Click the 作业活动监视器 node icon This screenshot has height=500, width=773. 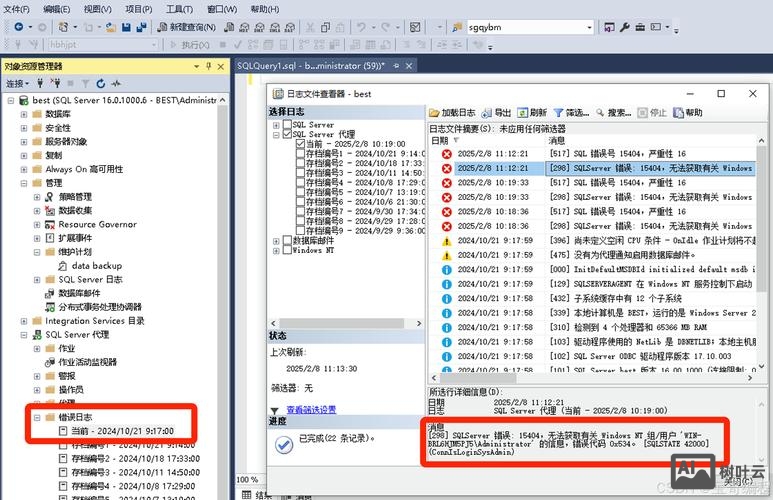click(x=50, y=362)
